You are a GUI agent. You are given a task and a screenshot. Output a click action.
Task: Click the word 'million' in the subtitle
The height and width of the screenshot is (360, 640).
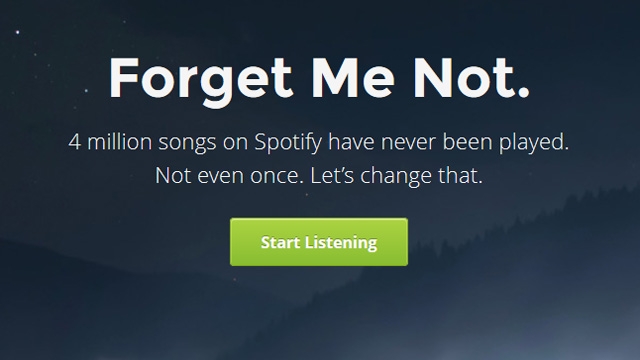(x=120, y=142)
